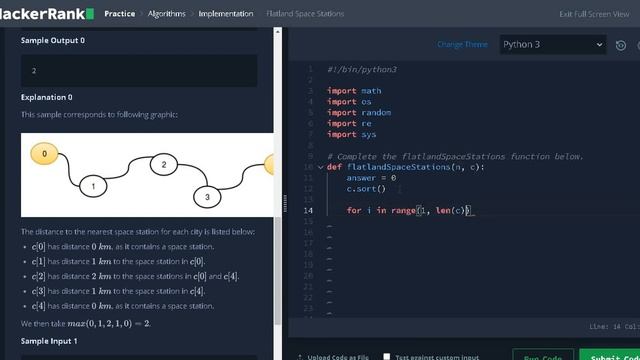The height and width of the screenshot is (360, 640).
Task: Collapse the flatlandSpaceStations function fold arrow
Action: (x=320, y=167)
